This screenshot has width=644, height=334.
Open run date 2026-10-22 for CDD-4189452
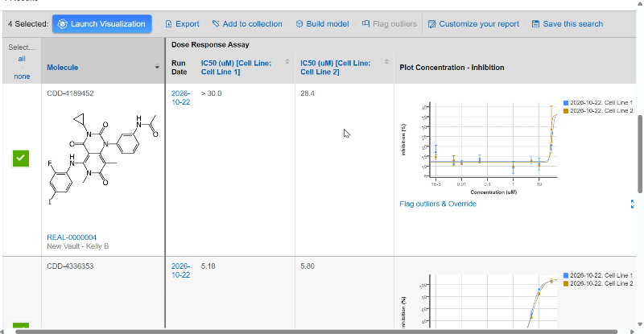coord(180,97)
